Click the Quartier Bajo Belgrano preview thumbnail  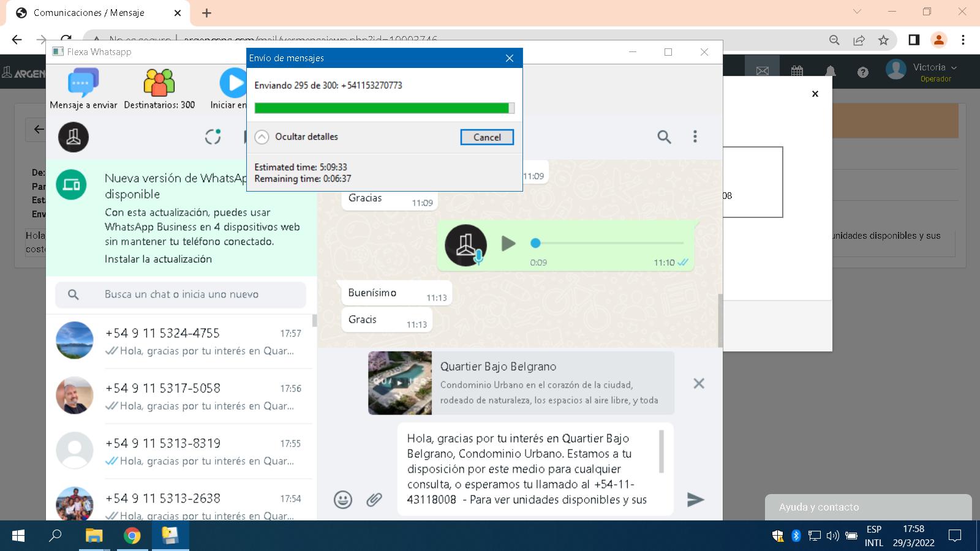point(400,383)
